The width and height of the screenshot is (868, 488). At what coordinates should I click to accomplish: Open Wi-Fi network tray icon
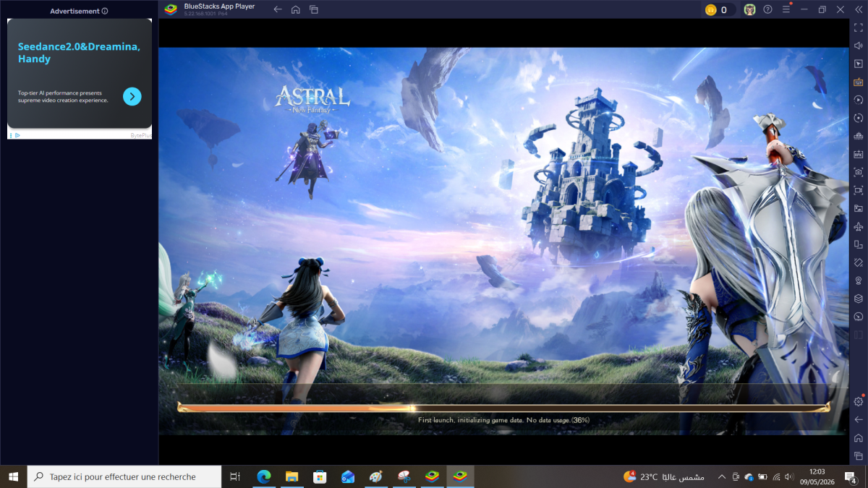point(776,477)
